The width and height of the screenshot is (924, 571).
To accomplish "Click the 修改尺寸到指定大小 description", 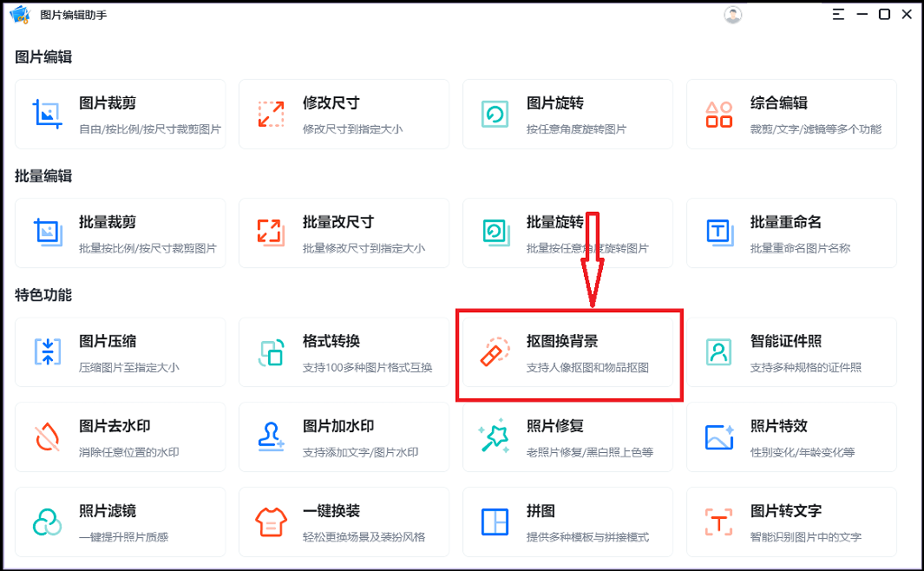I will [353, 129].
